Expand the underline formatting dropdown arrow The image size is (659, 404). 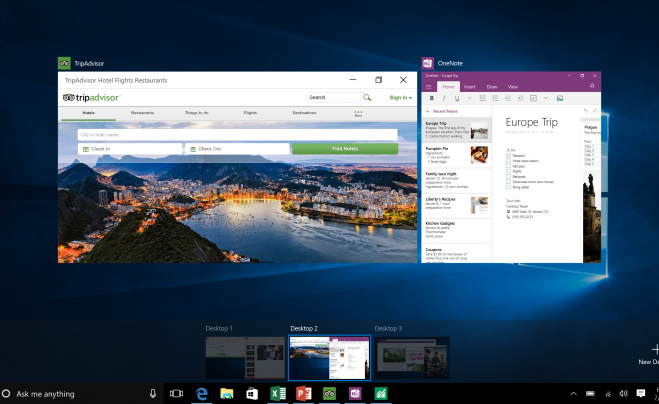point(469,98)
